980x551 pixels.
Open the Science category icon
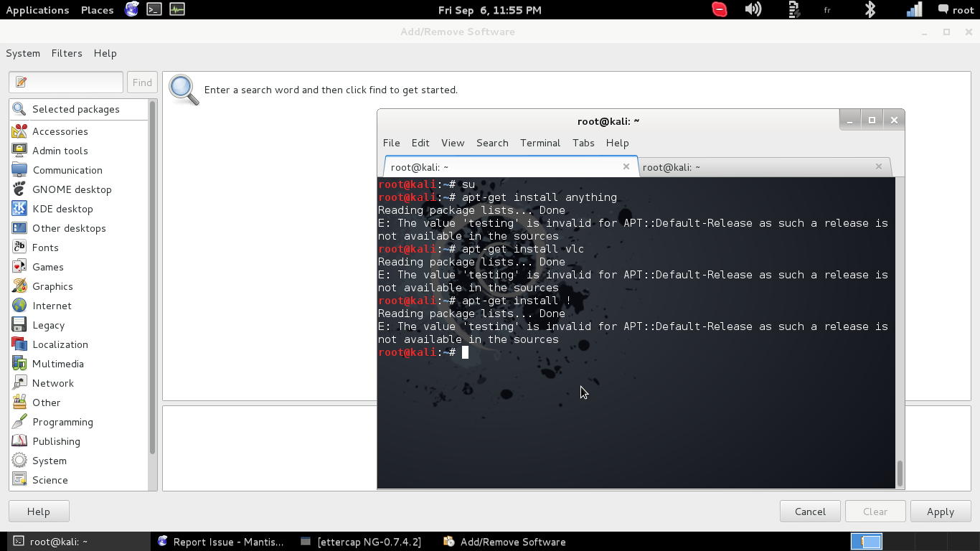[x=19, y=480]
